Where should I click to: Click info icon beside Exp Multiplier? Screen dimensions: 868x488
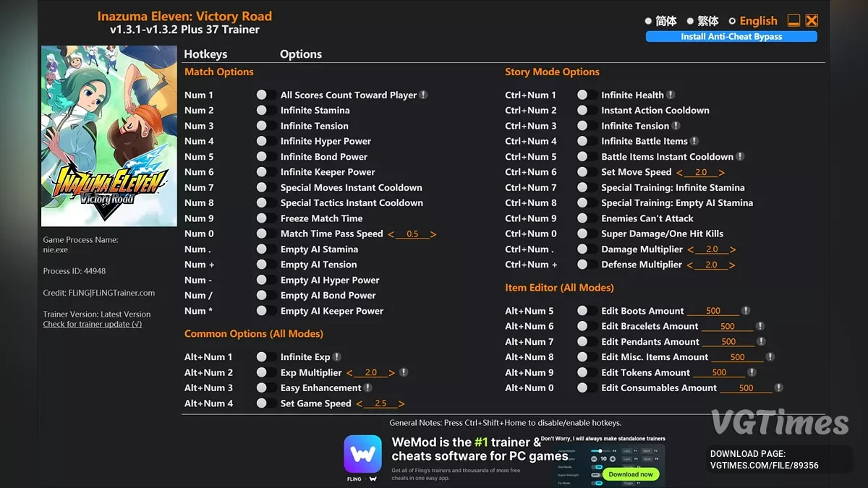point(404,372)
